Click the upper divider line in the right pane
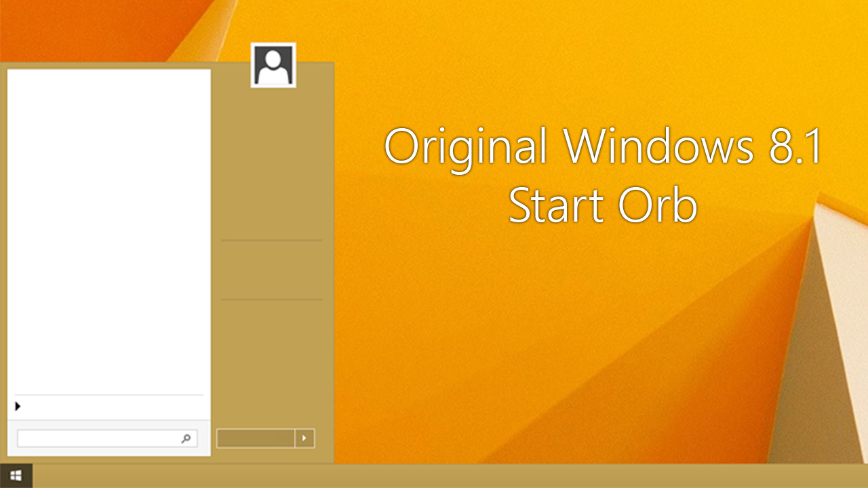This screenshot has height=488, width=868. tap(271, 241)
